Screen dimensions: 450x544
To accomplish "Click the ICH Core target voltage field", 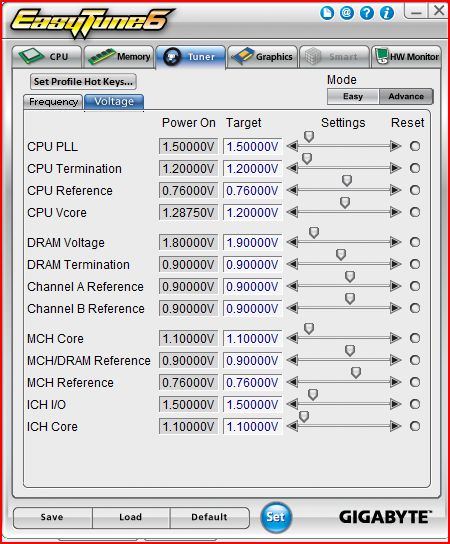I will tap(253, 426).
